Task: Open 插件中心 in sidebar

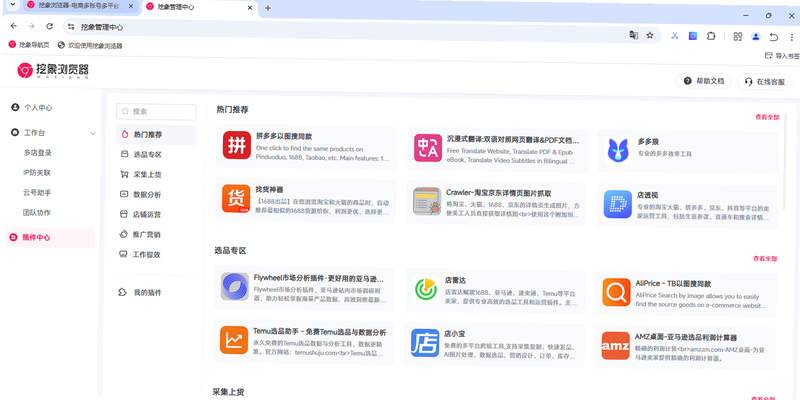Action: [x=49, y=238]
